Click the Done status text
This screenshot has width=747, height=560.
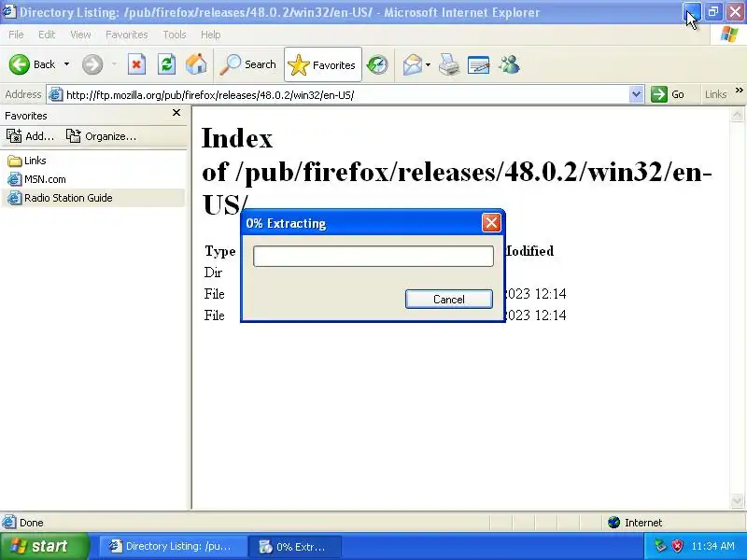click(32, 523)
